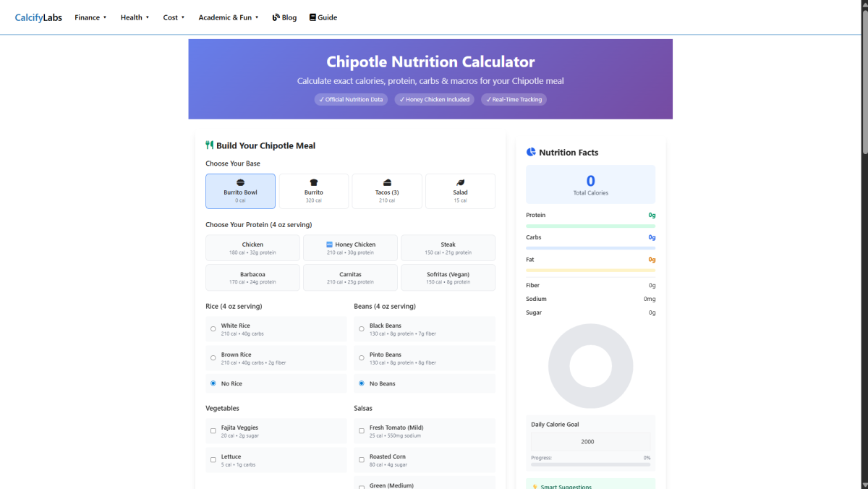Viewport: 868px width, 489px height.
Task: Expand the Finance dropdown menu
Action: coord(90,17)
